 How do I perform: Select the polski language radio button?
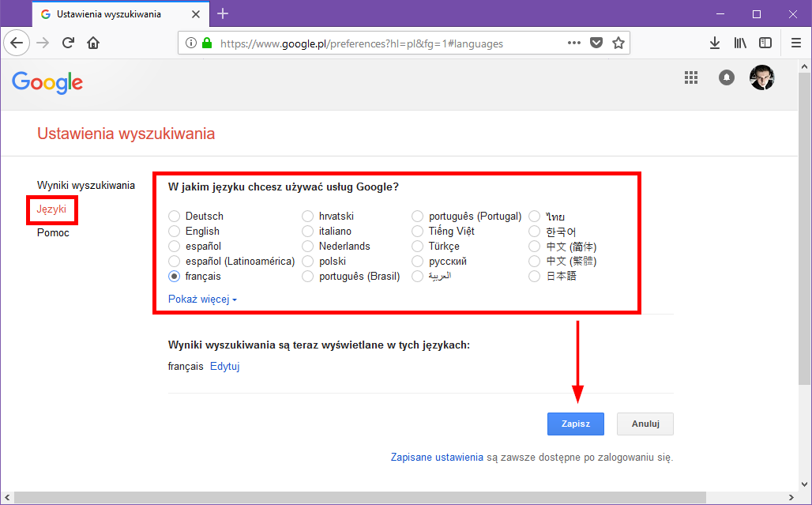308,262
